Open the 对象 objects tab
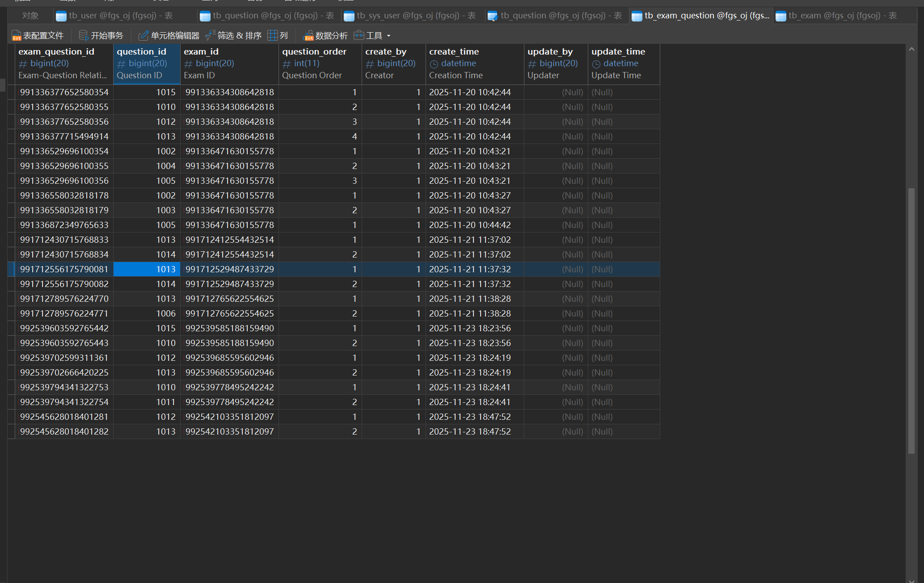The height and width of the screenshot is (583, 924). tap(30, 16)
